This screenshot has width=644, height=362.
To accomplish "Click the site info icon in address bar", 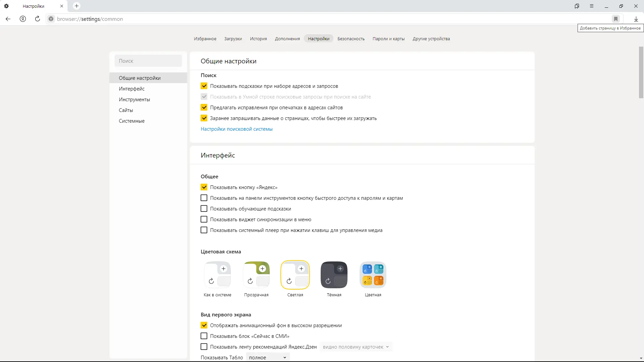I will coord(51,19).
